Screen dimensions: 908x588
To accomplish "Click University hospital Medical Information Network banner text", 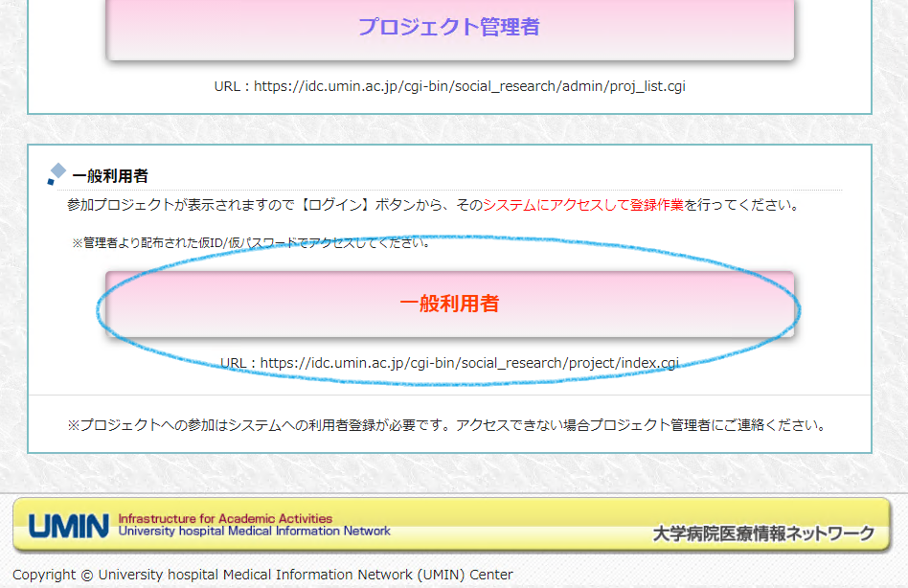I will (254, 531).
